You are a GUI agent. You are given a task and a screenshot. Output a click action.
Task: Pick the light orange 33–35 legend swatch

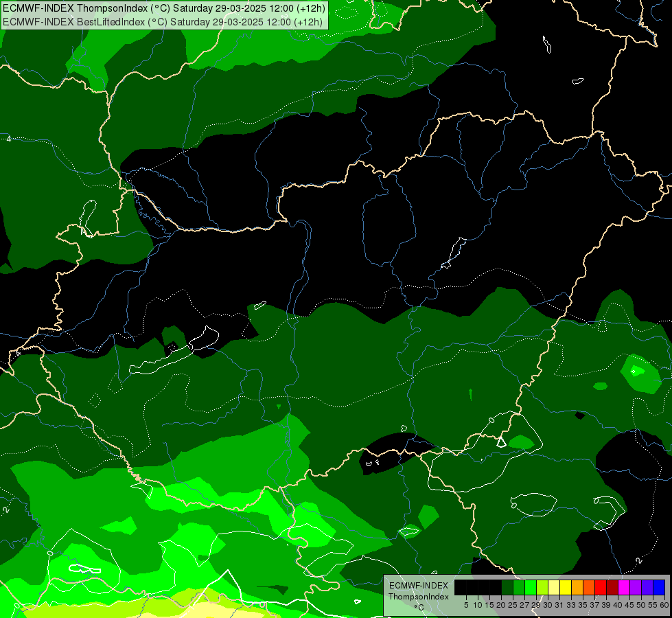coord(578,587)
